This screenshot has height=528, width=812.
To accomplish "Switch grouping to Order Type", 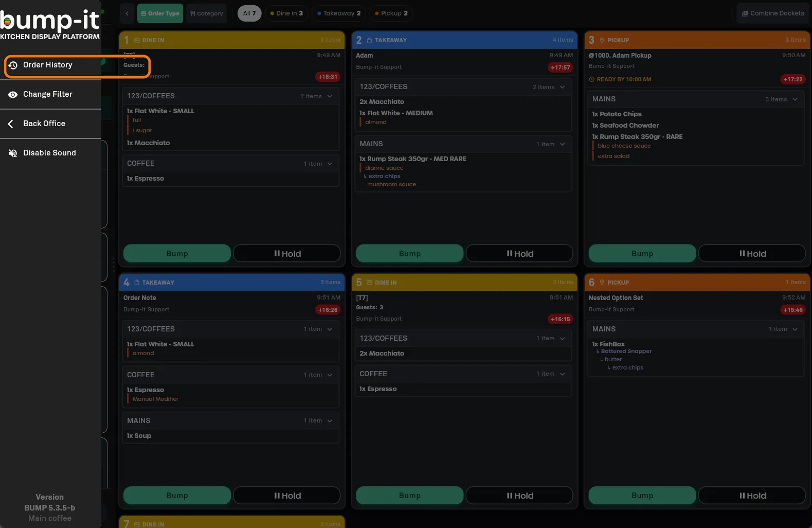I will (x=160, y=13).
